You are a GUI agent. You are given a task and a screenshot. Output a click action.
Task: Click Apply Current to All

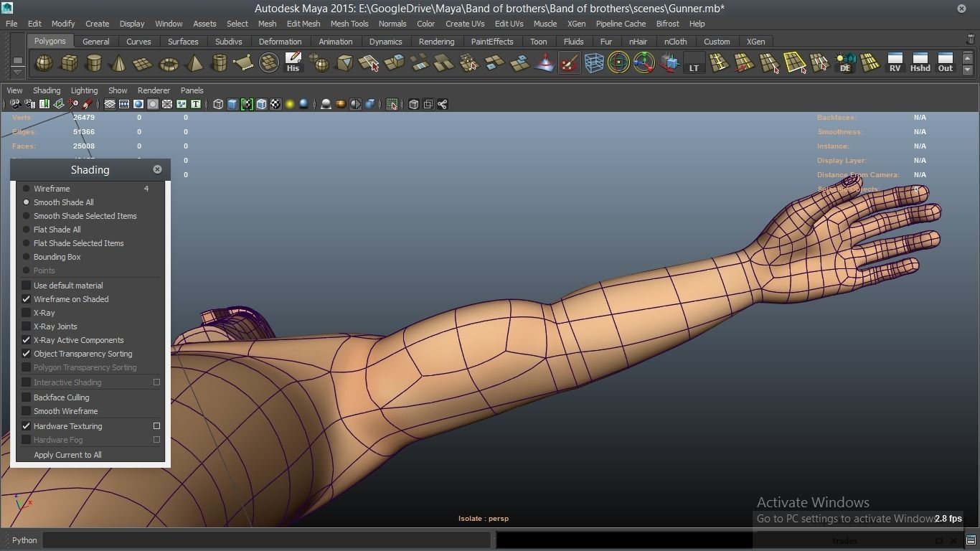pyautogui.click(x=67, y=455)
